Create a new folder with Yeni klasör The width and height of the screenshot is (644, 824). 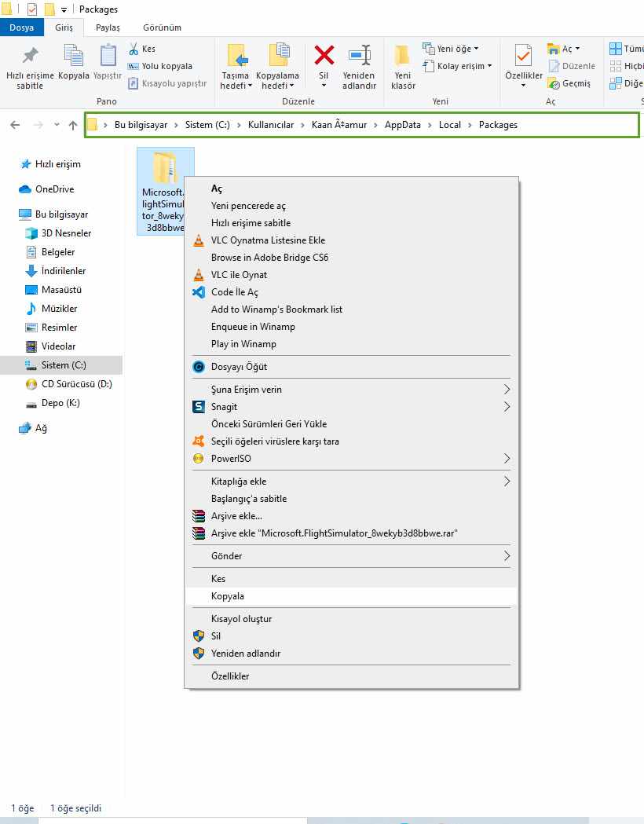click(403, 67)
